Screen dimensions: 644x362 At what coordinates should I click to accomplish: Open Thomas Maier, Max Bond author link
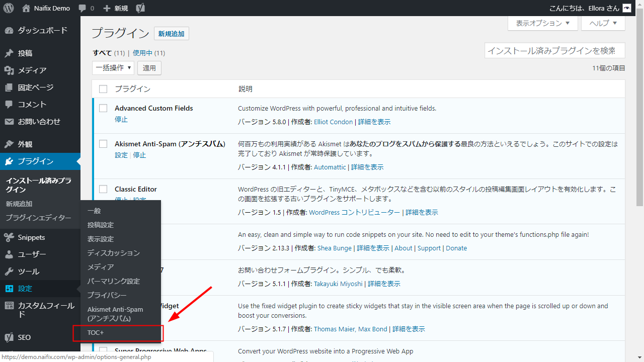pyautogui.click(x=351, y=329)
